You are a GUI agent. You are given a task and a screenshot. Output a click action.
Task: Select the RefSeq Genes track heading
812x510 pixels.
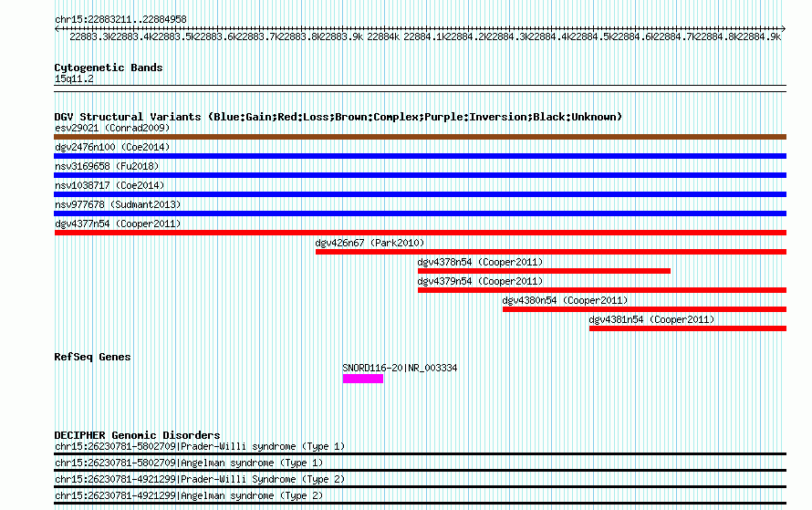click(x=92, y=357)
